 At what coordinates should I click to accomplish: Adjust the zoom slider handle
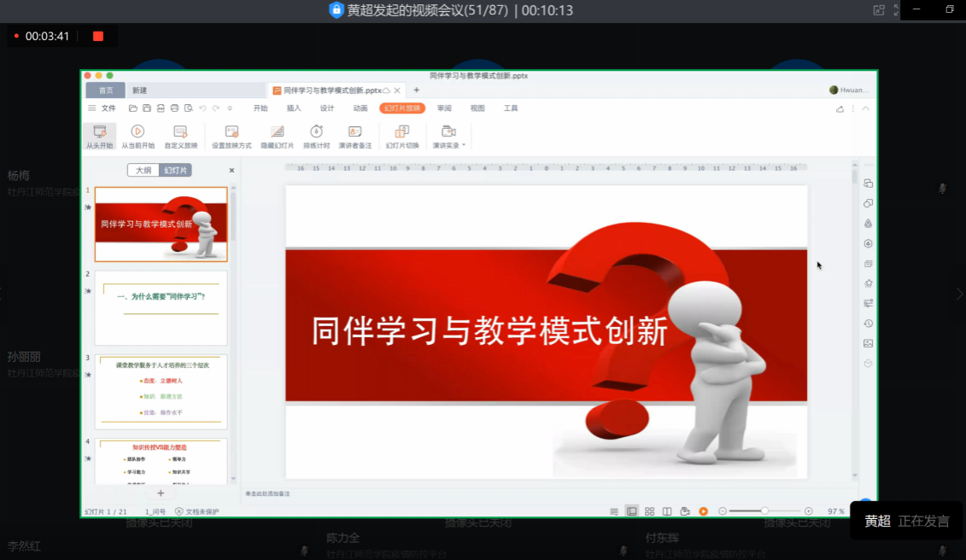[764, 511]
